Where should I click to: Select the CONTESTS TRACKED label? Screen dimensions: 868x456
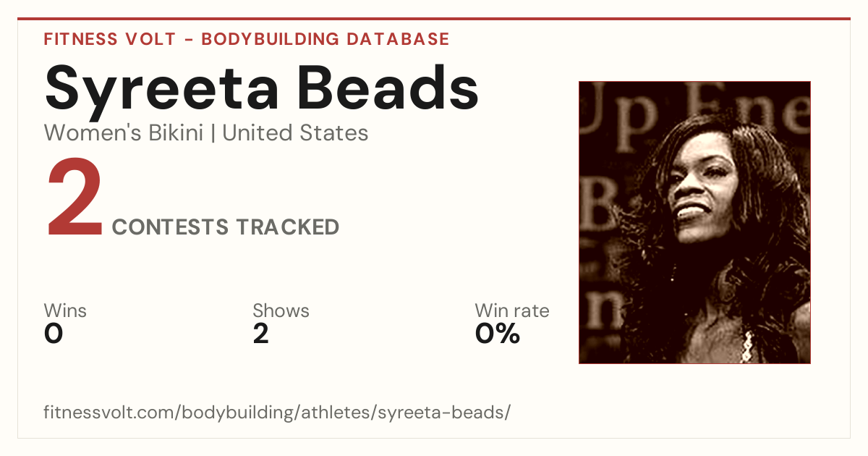[226, 227]
